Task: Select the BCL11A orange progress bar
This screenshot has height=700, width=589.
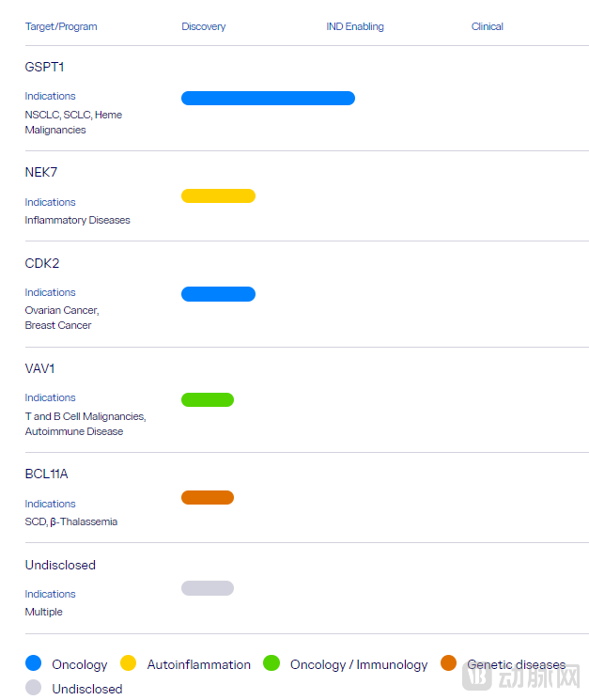Action: 208,498
